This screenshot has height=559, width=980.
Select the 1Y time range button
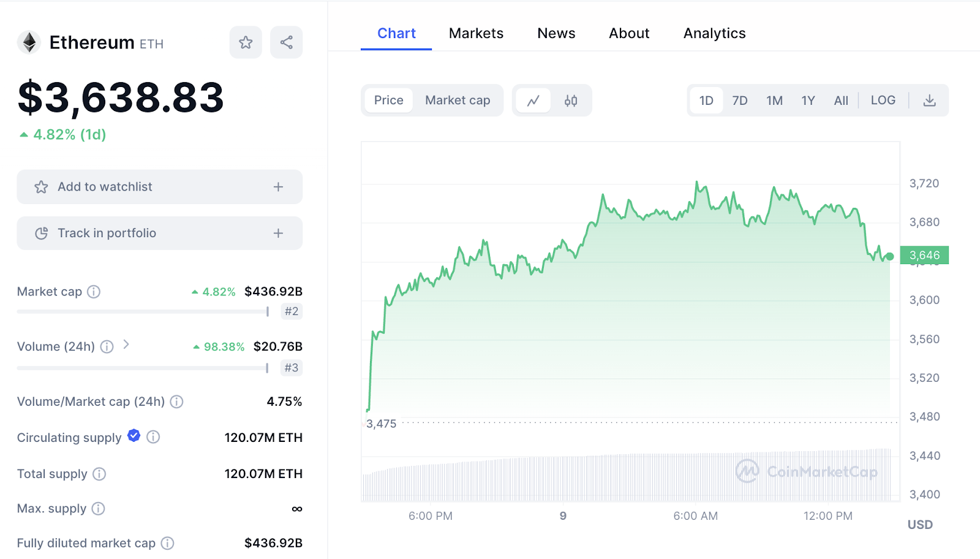click(x=808, y=101)
